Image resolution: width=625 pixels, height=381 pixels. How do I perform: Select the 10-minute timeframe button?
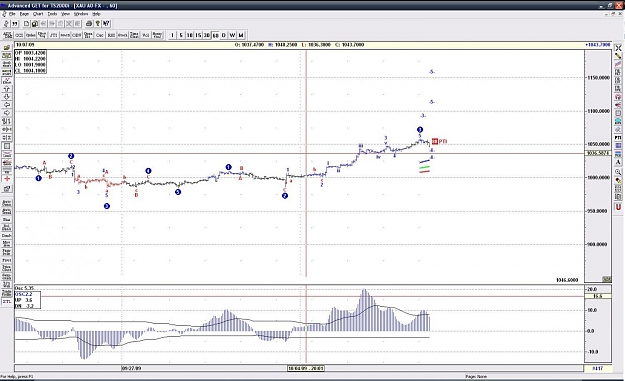[190, 35]
